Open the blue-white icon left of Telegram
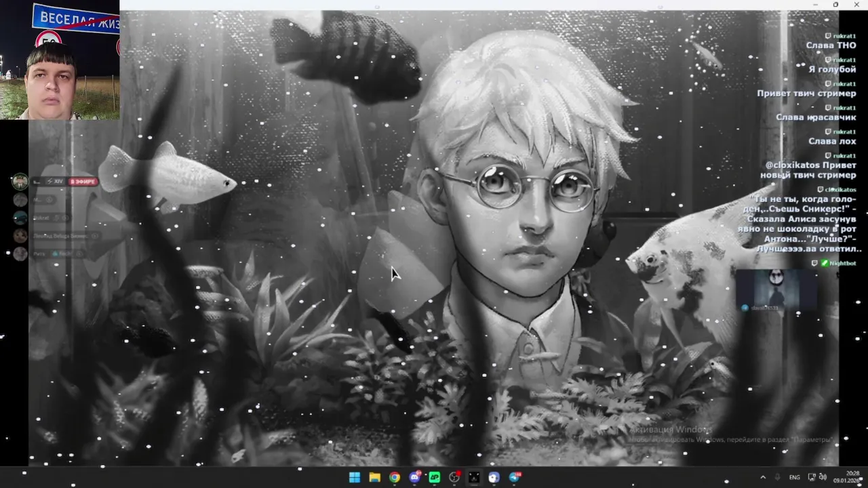Screen dimensions: 868x488 click(494, 478)
